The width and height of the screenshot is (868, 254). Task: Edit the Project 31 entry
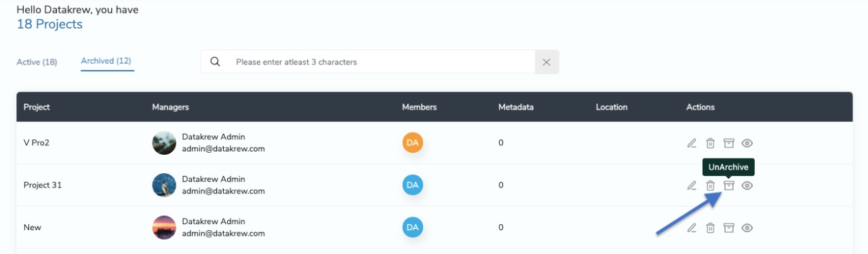coord(692,185)
